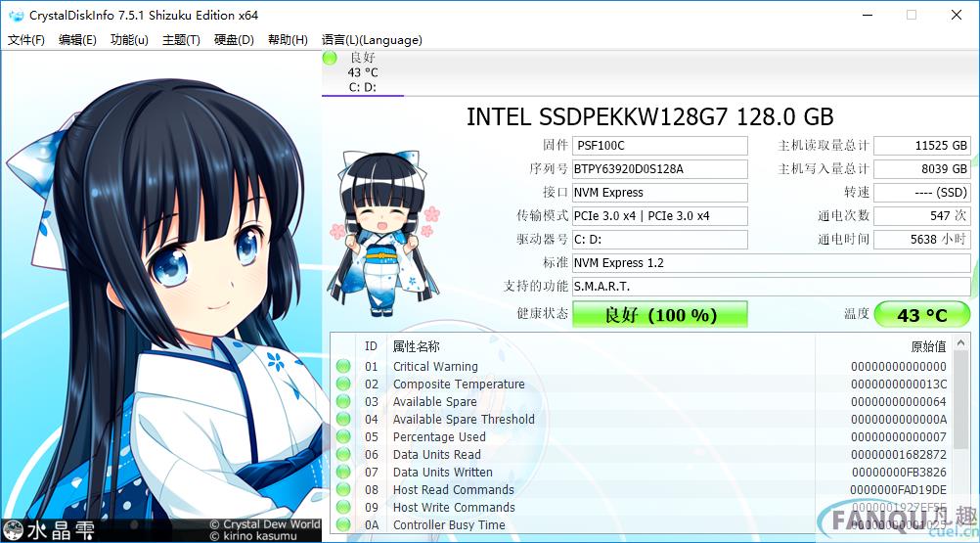Click host writes total value 8039 GB
980x543 pixels.
[922, 168]
